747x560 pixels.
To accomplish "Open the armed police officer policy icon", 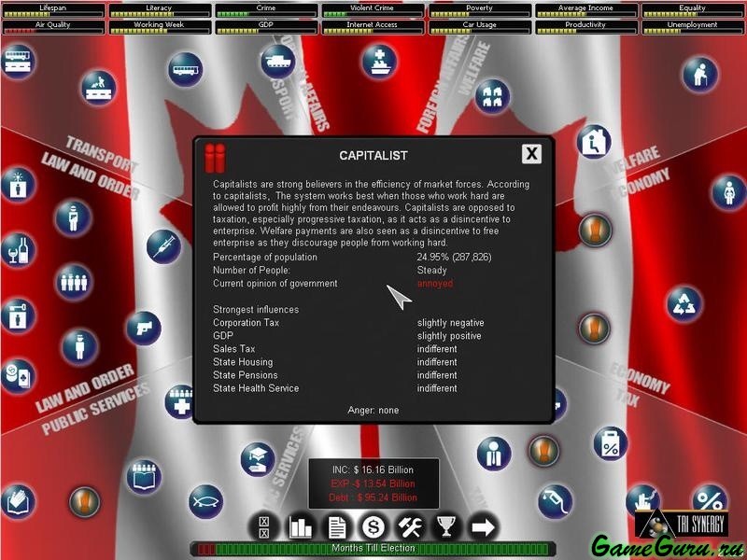I will (x=73, y=217).
